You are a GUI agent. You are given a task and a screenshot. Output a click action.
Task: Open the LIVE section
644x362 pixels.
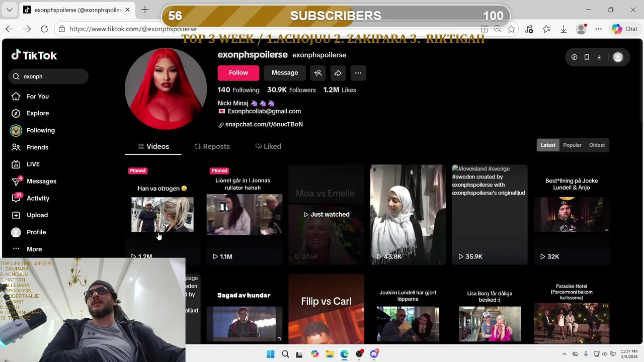point(26,164)
